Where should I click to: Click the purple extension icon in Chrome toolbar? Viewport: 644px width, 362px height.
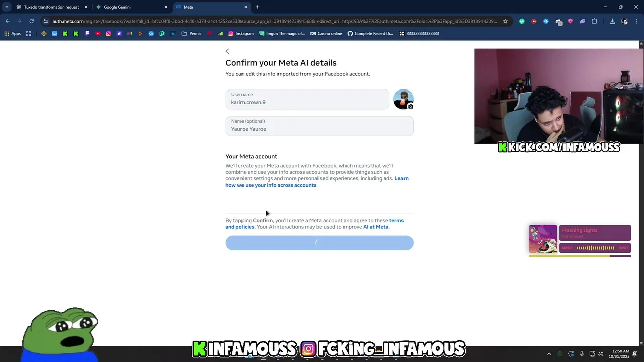click(x=582, y=21)
